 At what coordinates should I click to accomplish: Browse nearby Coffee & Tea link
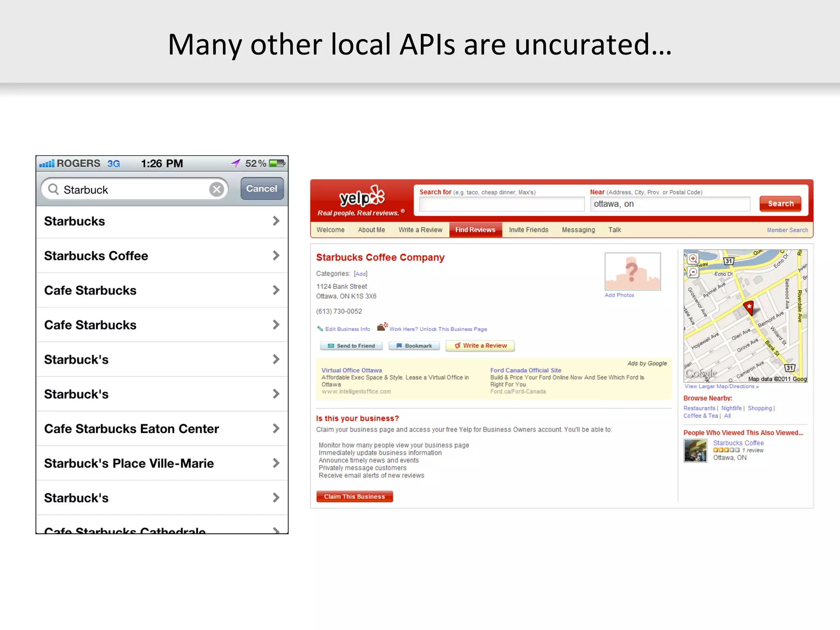pos(701,416)
